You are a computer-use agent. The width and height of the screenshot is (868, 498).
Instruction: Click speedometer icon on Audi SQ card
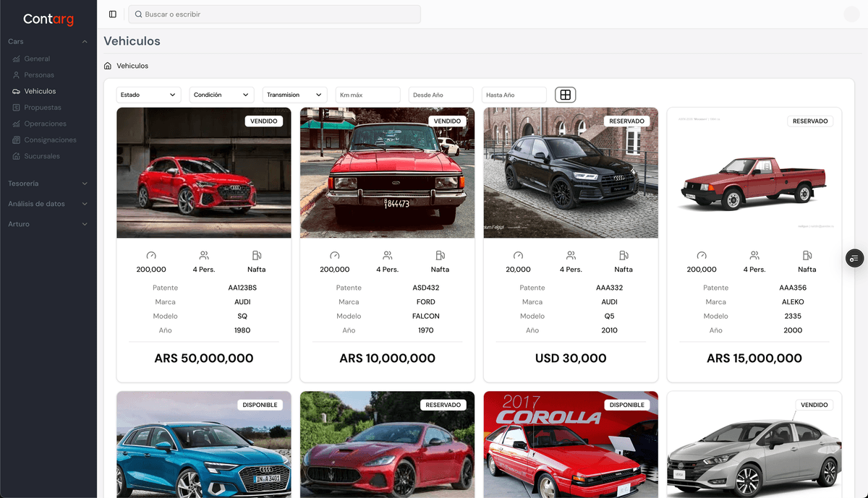151,256
